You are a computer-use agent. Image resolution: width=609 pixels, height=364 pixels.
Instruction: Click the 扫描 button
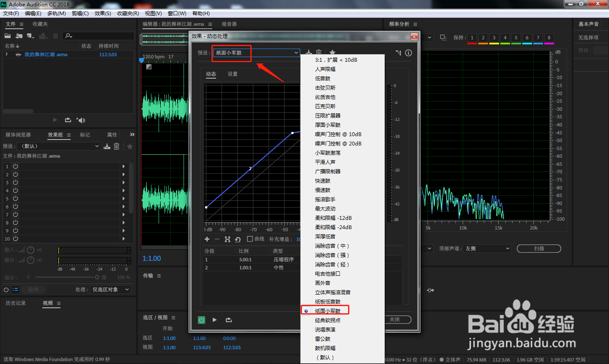539,249
